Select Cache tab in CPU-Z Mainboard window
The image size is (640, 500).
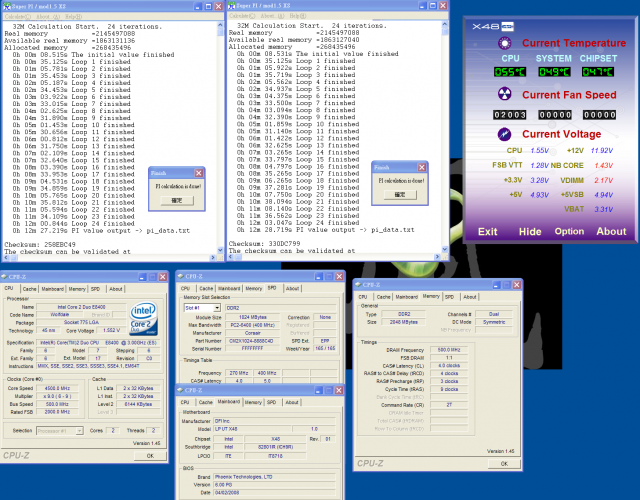(x=206, y=402)
